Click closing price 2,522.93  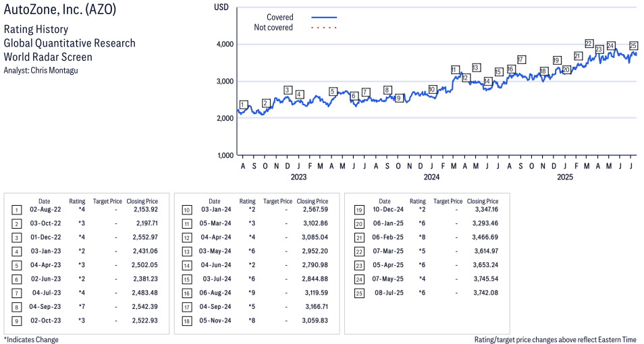point(145,320)
